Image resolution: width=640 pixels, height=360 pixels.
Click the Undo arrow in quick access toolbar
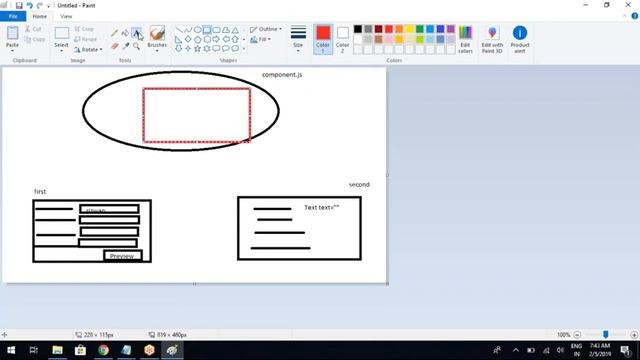pyautogui.click(x=29, y=5)
